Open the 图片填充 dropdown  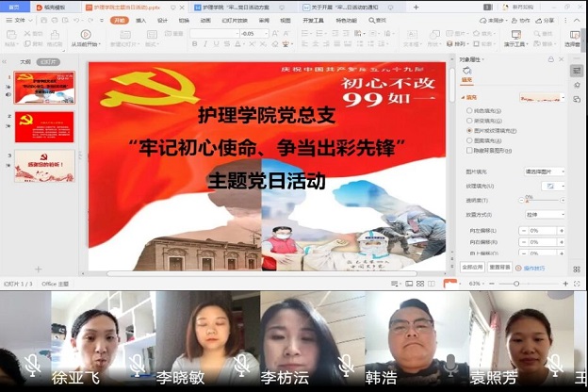(544, 172)
